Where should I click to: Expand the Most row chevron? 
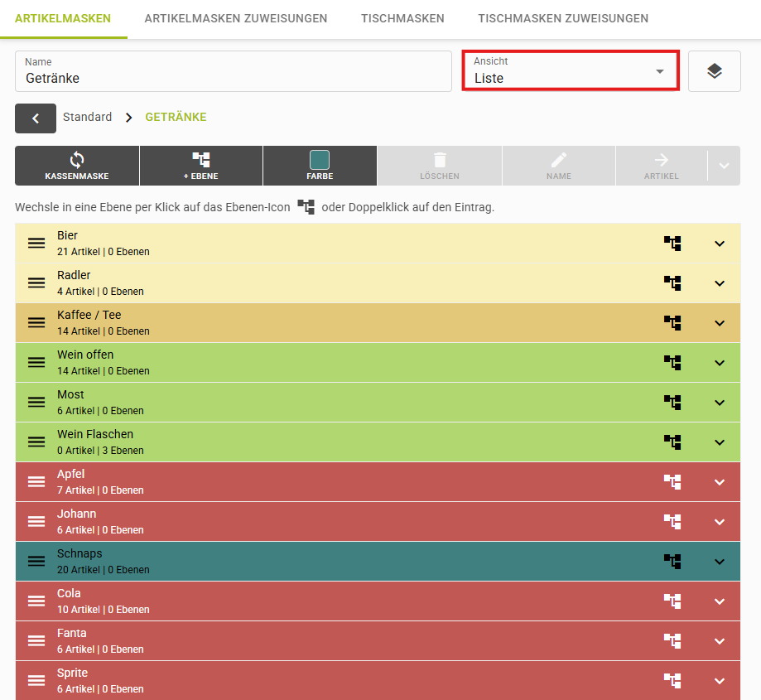point(720,403)
